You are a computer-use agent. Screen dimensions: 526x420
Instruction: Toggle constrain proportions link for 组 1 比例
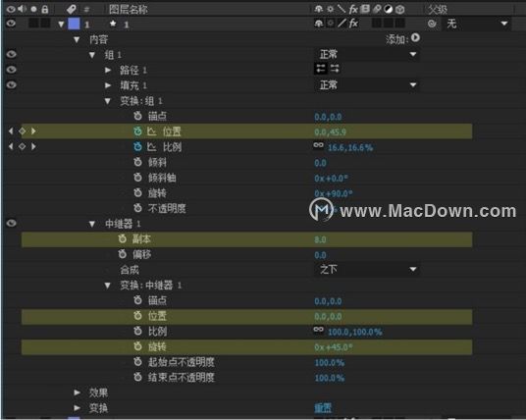pos(318,145)
